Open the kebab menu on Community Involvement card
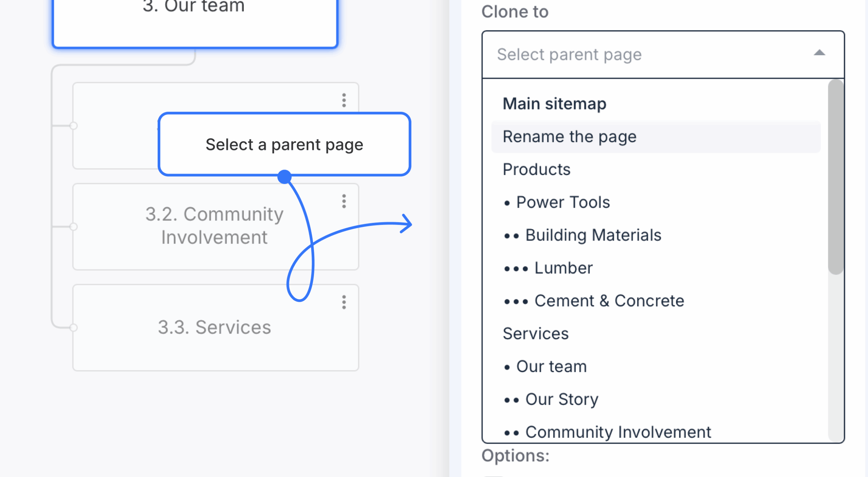Image resolution: width=868 pixels, height=477 pixels. coord(344,201)
